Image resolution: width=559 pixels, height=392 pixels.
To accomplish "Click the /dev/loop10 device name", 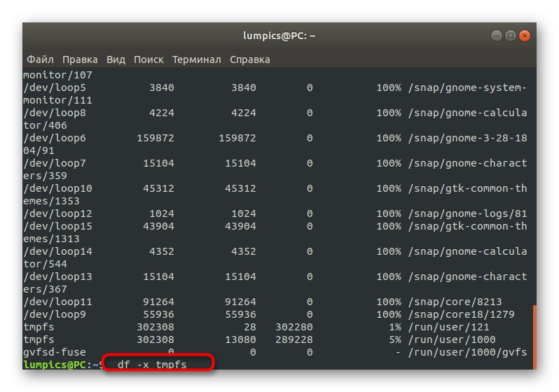I will [x=57, y=188].
